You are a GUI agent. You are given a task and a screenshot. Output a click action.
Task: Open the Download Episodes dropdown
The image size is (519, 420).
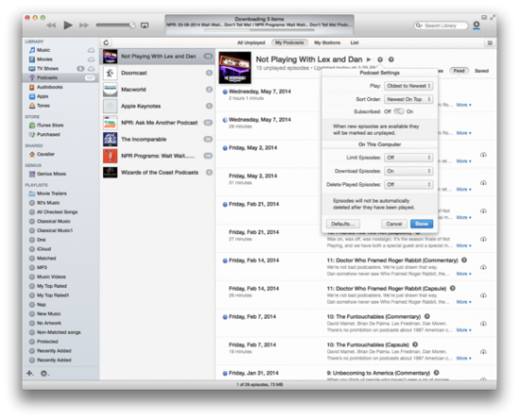[x=409, y=171]
